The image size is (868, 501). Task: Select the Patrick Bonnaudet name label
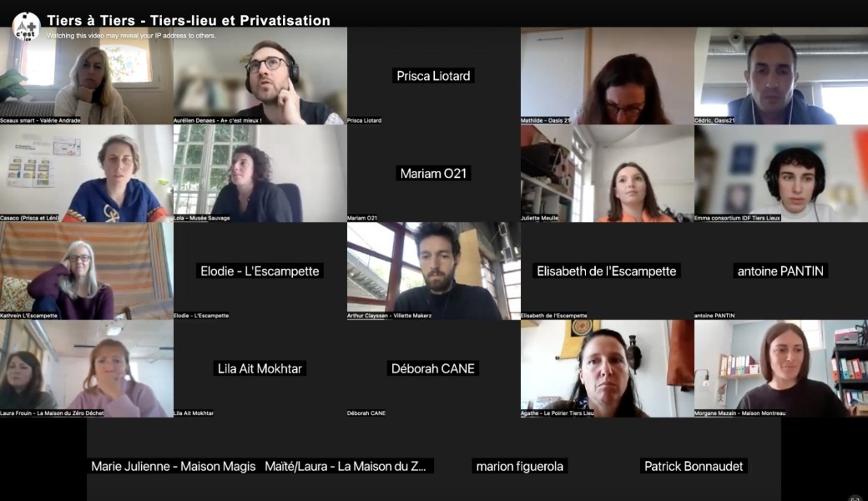[694, 466]
